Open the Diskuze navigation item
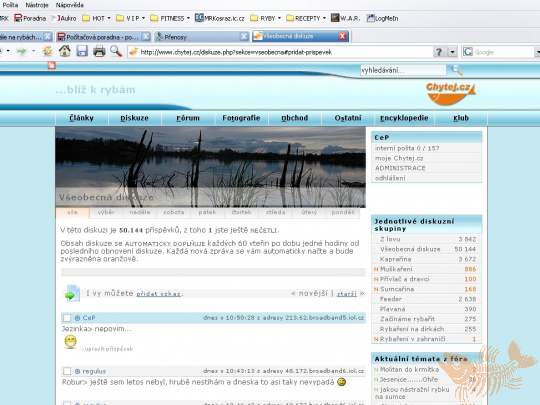 (134, 118)
